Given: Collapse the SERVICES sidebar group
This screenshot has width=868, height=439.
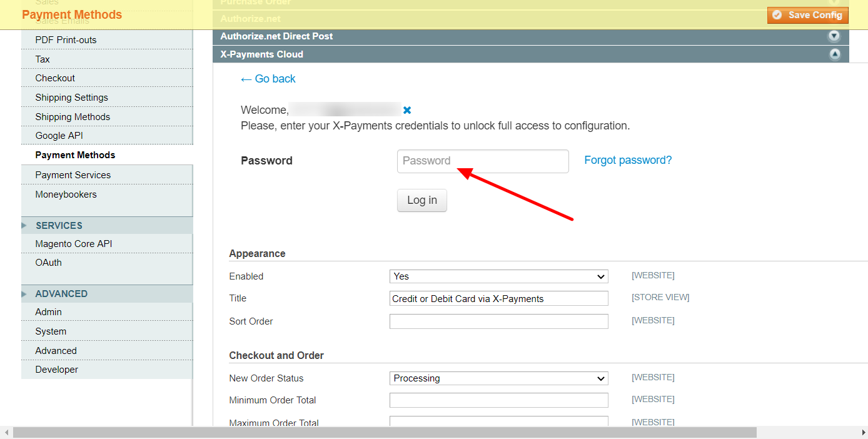Looking at the screenshot, I should click(x=107, y=226).
